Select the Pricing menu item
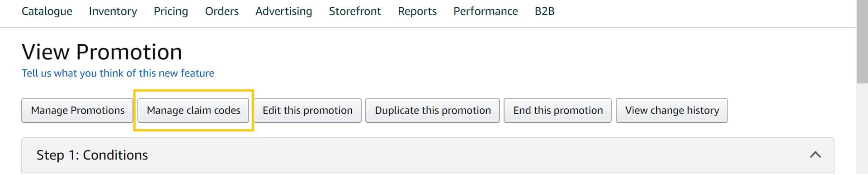This screenshot has height=175, width=868. pos(171,11)
